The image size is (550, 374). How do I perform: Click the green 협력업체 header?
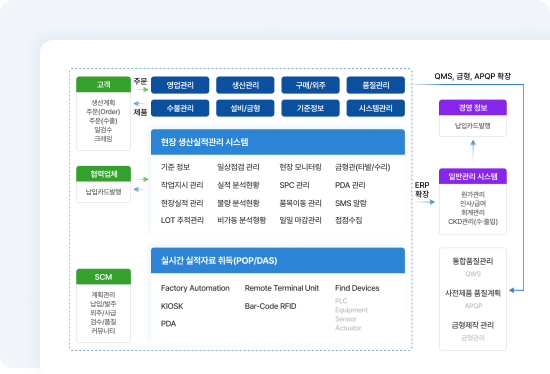pyautogui.click(x=103, y=174)
